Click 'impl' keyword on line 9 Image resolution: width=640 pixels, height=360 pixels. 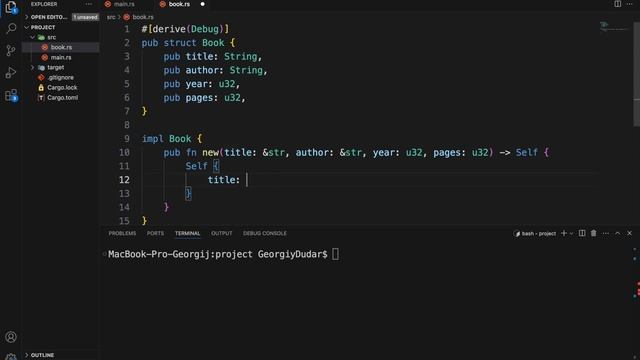pos(153,139)
